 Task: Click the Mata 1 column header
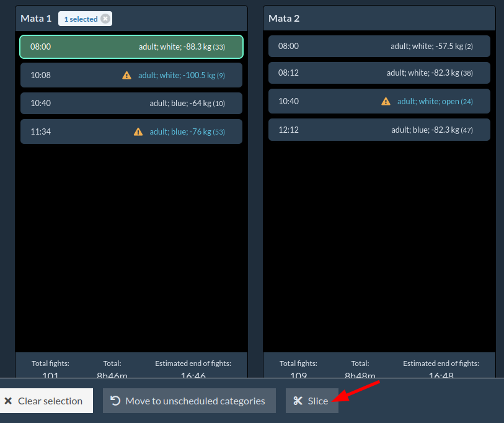36,19
